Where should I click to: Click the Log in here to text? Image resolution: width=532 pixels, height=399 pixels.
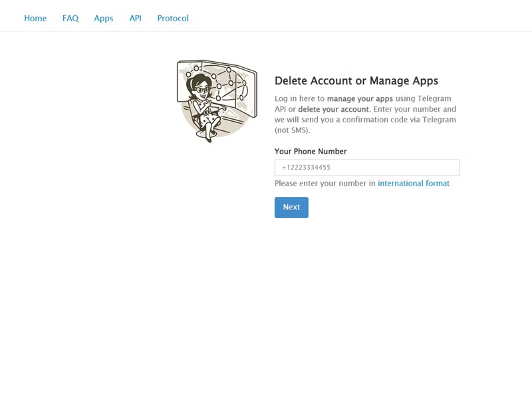coord(300,98)
